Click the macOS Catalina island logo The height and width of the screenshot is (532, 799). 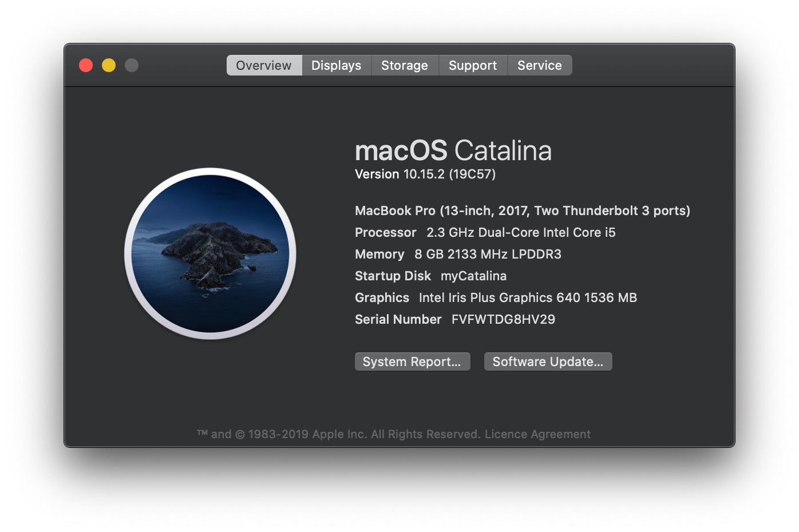click(210, 253)
